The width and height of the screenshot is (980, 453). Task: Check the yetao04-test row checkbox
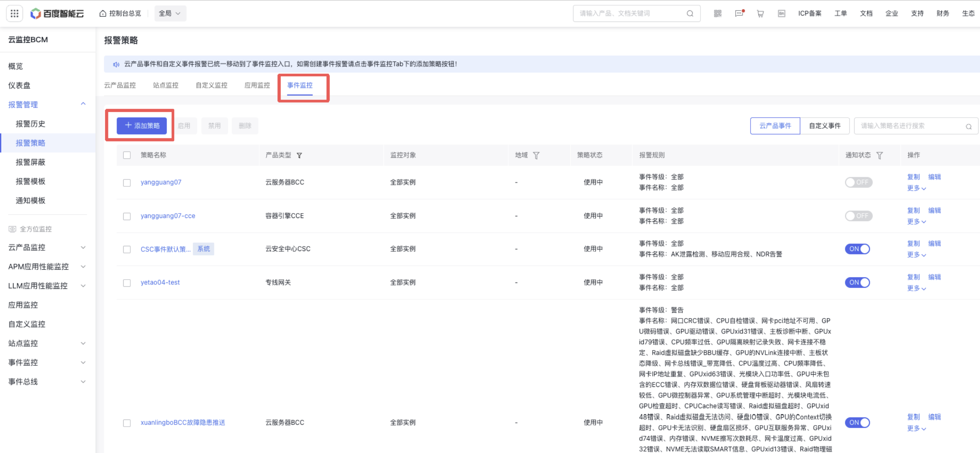click(127, 283)
